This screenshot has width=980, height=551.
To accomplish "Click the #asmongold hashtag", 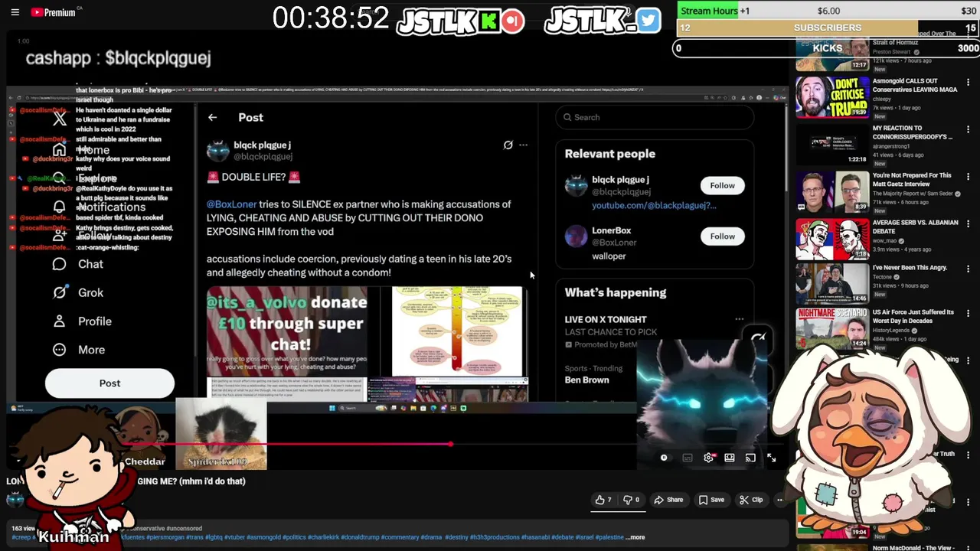I will click(x=264, y=537).
